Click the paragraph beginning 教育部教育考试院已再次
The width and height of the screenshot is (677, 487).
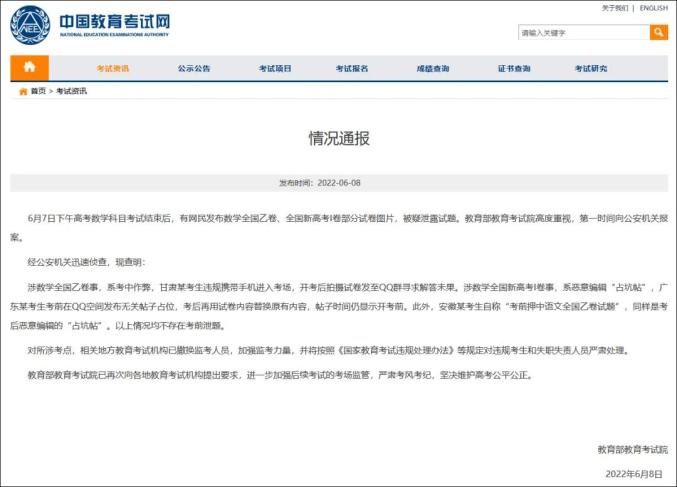[281, 375]
